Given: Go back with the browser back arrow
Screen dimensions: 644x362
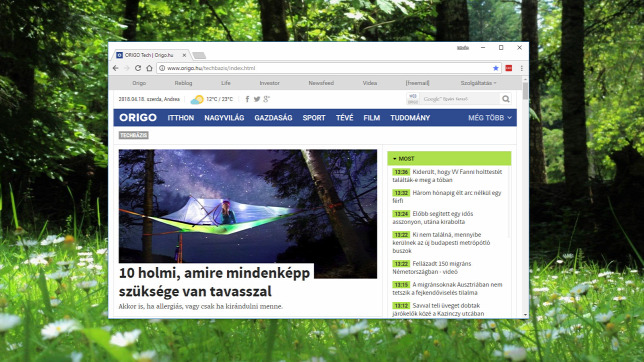Looking at the screenshot, I should tap(116, 68).
